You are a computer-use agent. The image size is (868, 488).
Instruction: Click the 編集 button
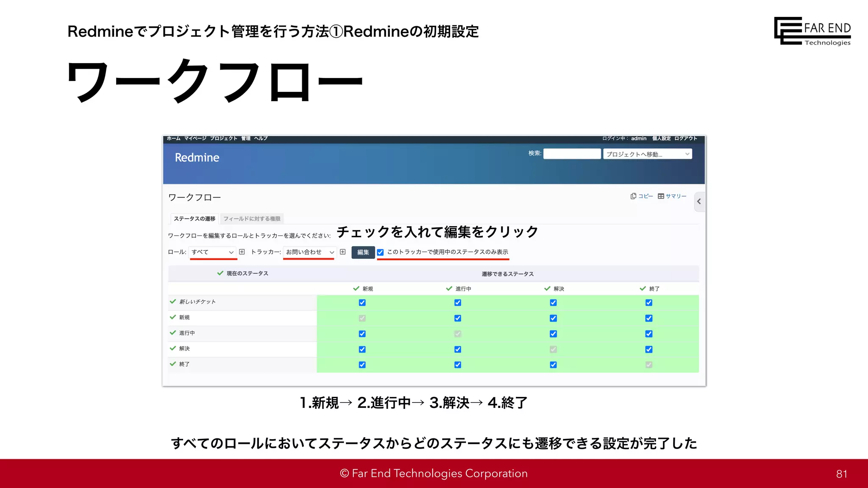pos(363,252)
